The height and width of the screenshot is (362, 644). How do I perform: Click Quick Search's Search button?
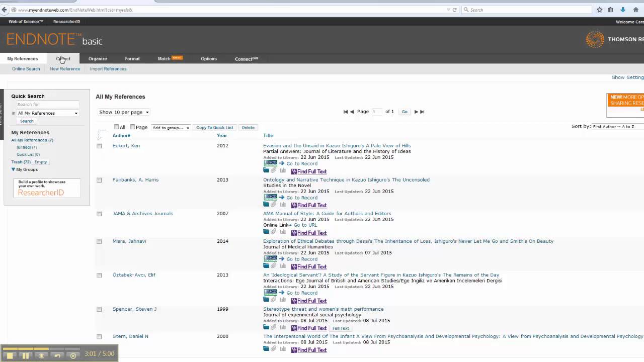pyautogui.click(x=27, y=121)
